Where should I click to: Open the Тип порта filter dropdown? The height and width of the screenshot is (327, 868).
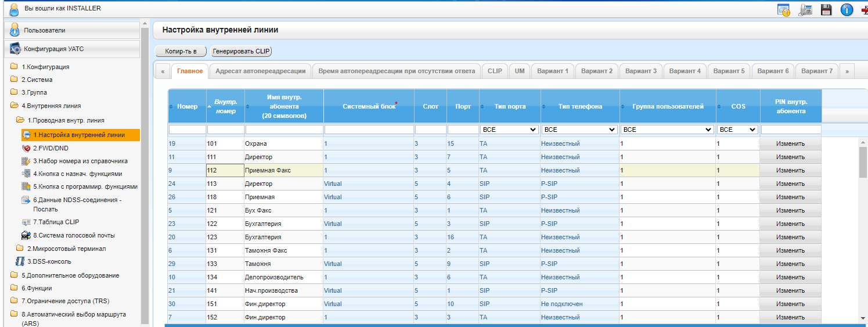(x=509, y=130)
